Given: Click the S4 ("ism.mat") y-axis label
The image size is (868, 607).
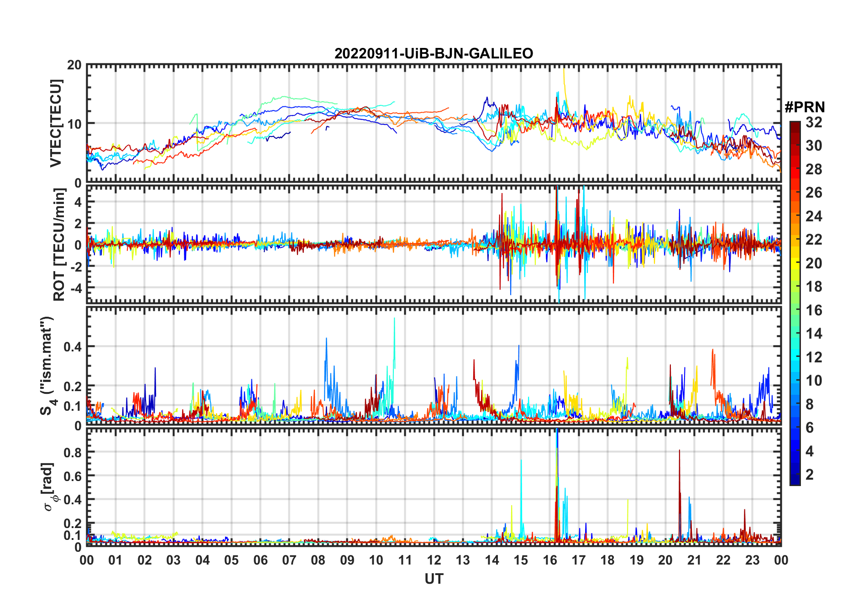Looking at the screenshot, I should coord(47,366).
